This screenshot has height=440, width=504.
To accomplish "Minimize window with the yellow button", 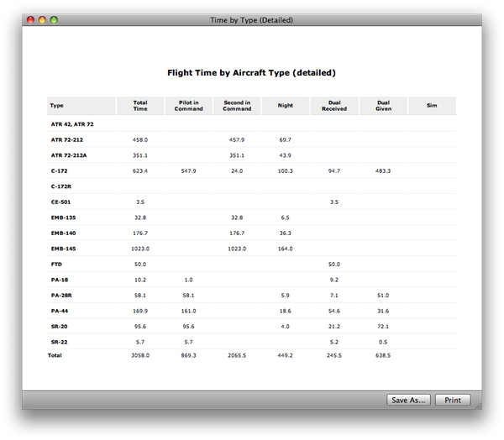I will coord(42,20).
